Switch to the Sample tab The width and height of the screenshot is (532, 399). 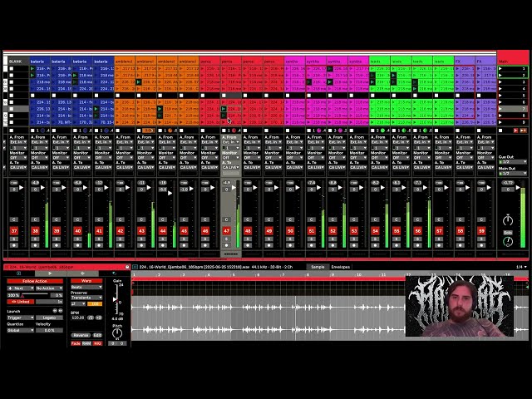tap(318, 267)
